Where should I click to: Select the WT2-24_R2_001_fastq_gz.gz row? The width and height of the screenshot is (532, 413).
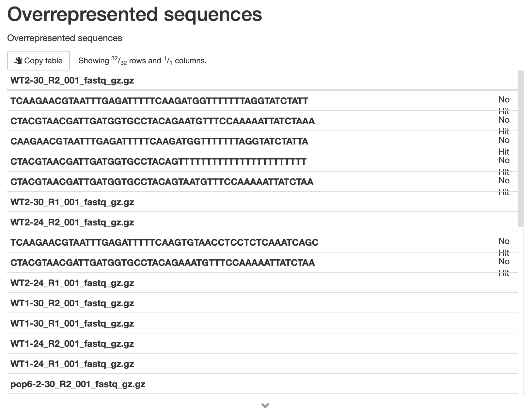pyautogui.click(x=262, y=222)
